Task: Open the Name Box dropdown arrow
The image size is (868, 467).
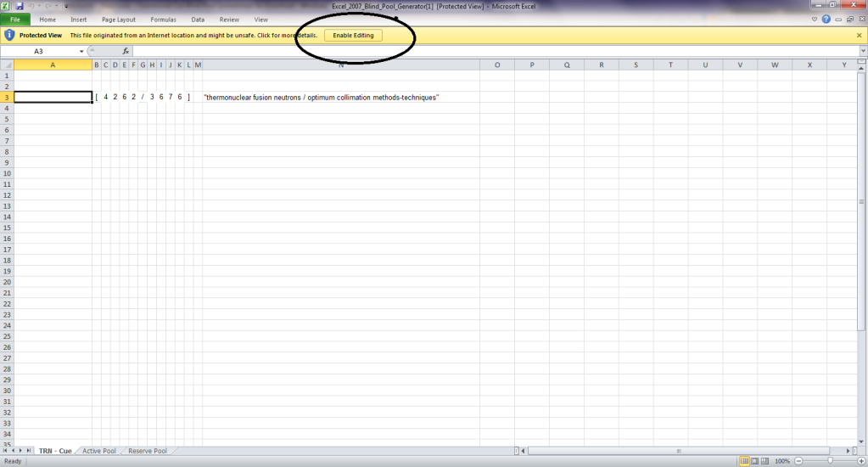Action: tap(81, 52)
